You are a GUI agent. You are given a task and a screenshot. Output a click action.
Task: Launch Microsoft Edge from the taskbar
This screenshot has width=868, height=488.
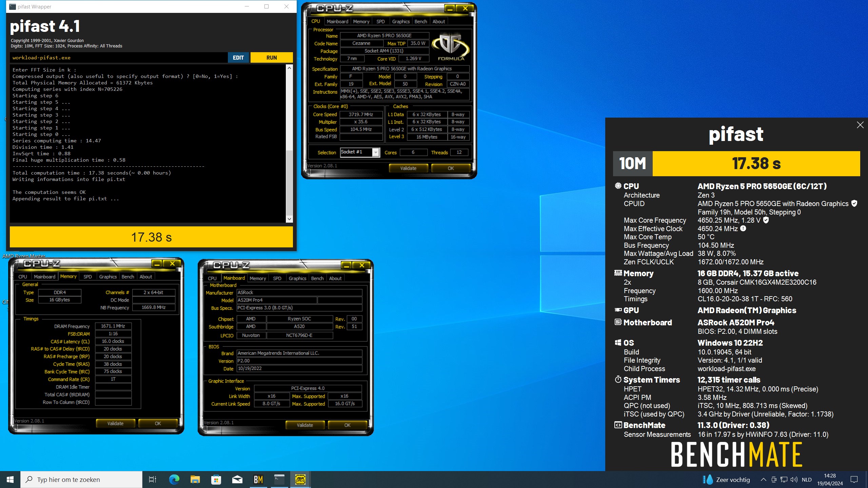click(174, 480)
